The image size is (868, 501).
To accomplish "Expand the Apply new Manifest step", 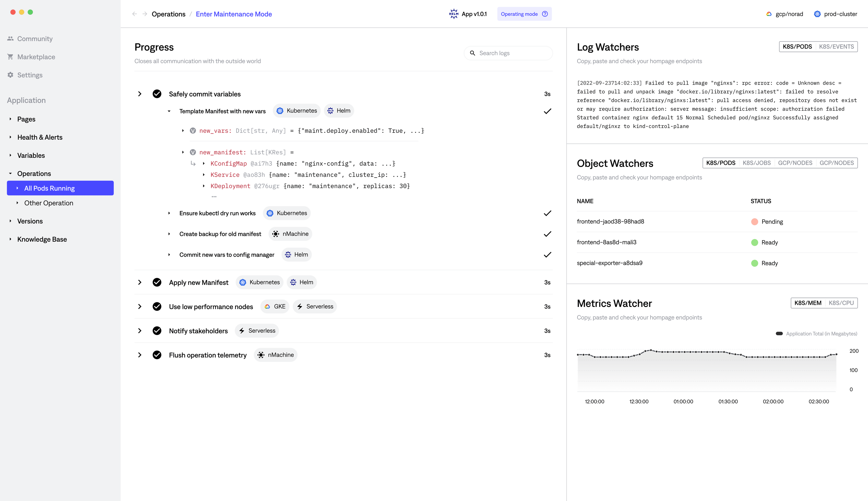I will click(x=140, y=282).
